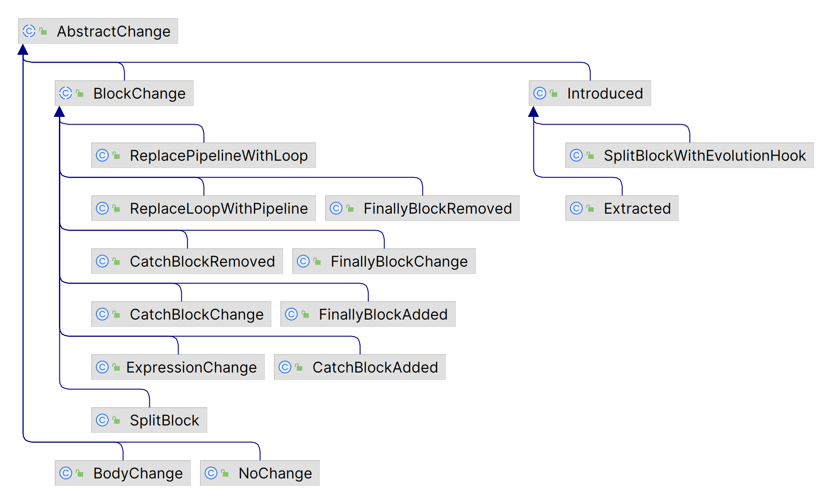
Task: Click the class icon beside BlockChange
Action: coord(65,93)
